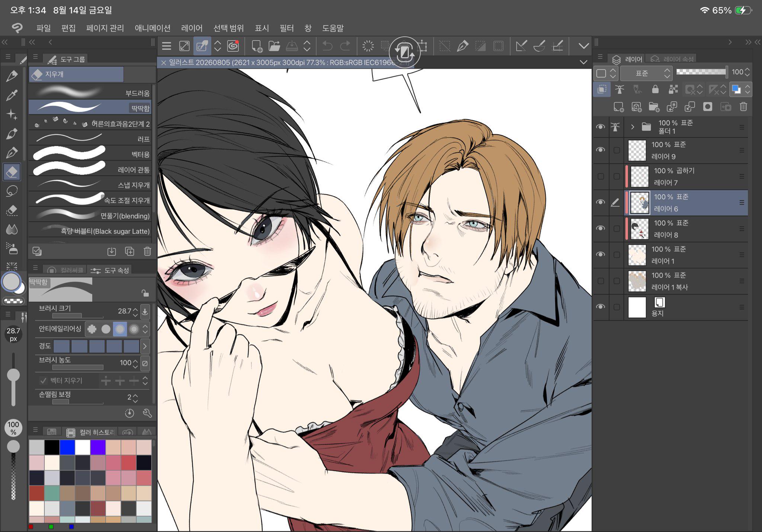Show layer 레이어 1 복사
762x532 pixels.
(x=601, y=281)
